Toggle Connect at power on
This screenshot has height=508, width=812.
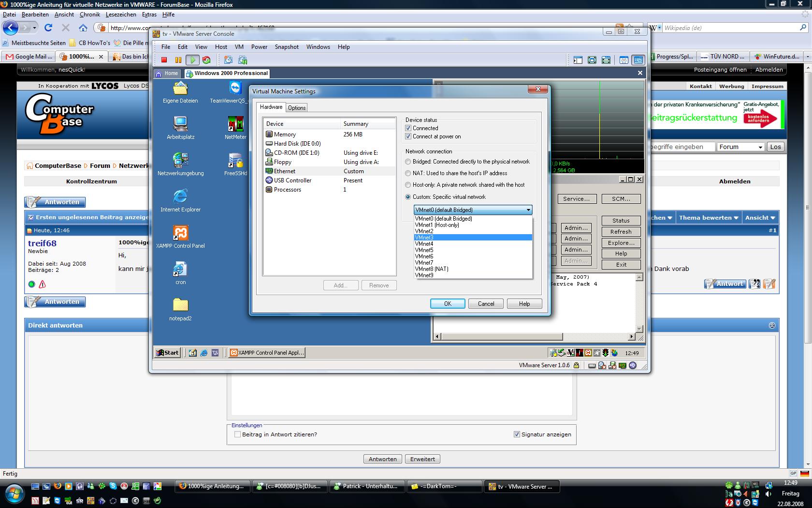point(408,136)
